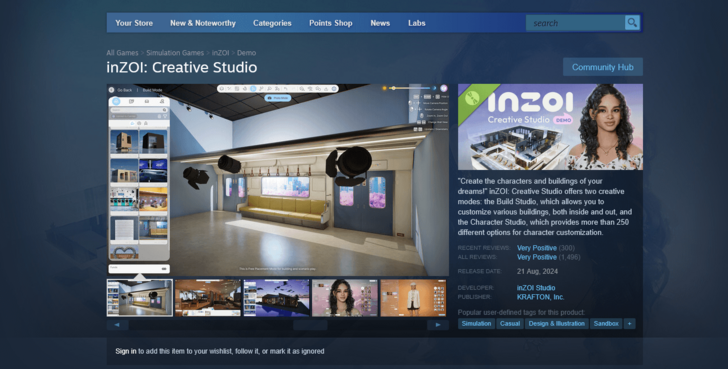Select the subway studio screenshot thumbnail
728x369 pixels.
click(x=140, y=298)
